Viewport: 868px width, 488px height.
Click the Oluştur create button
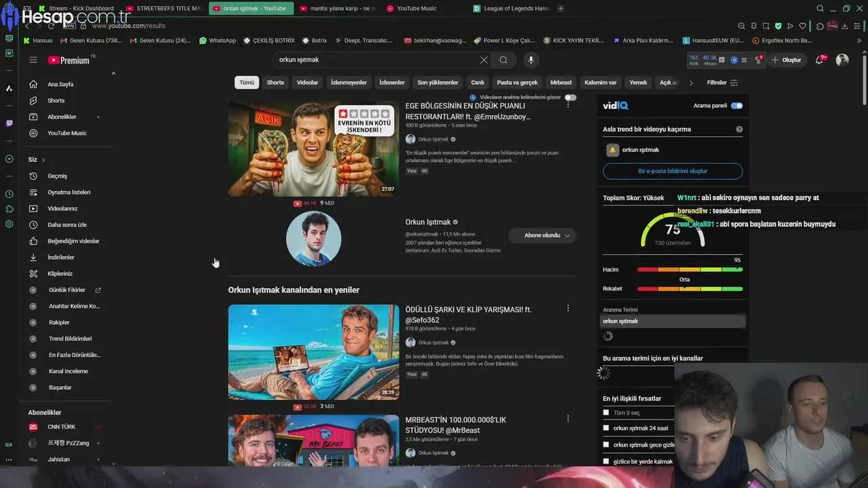786,60
